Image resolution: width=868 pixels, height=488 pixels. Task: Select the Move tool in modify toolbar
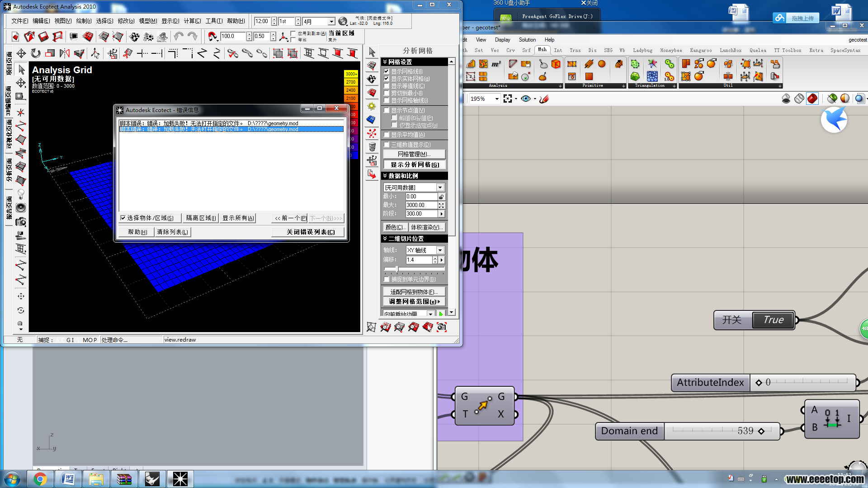21,53
